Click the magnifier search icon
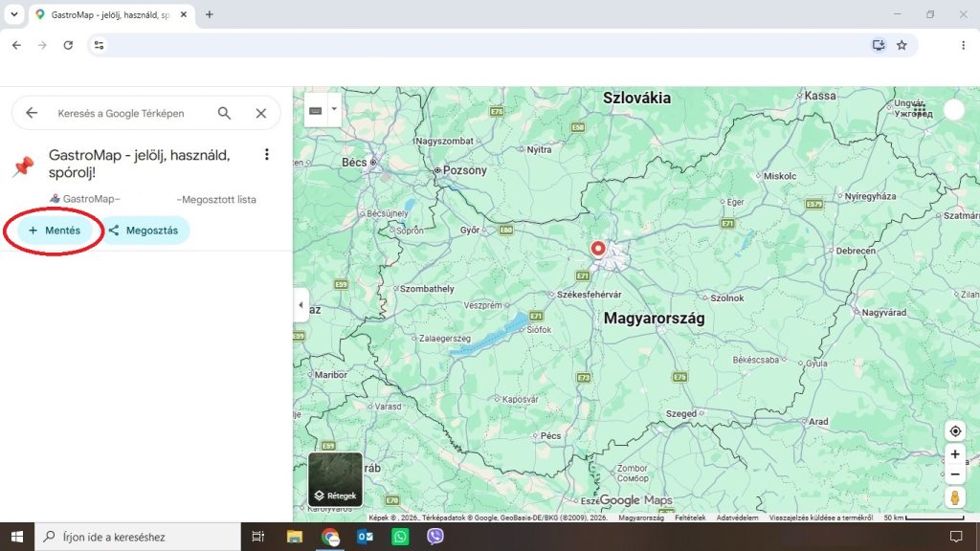Screen dimensions: 980x551 (x=224, y=113)
